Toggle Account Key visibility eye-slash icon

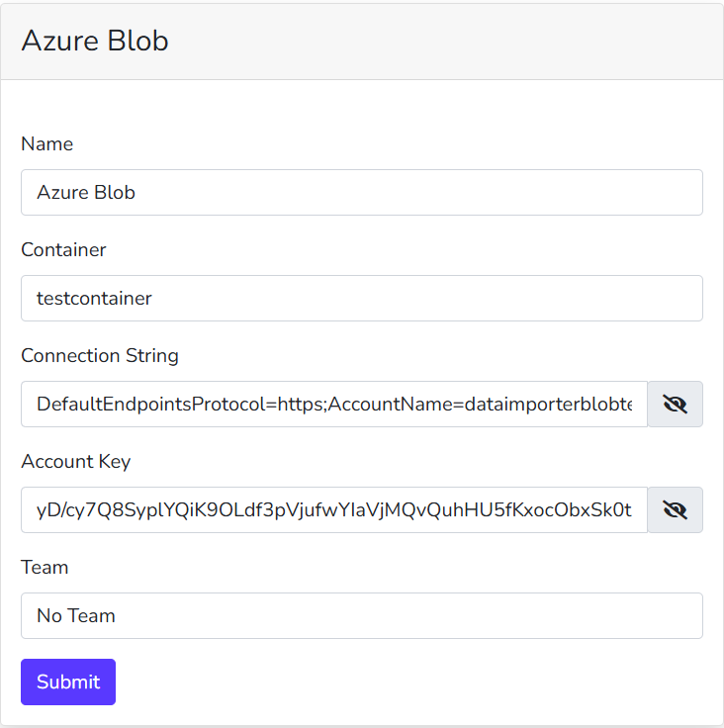[x=675, y=509]
